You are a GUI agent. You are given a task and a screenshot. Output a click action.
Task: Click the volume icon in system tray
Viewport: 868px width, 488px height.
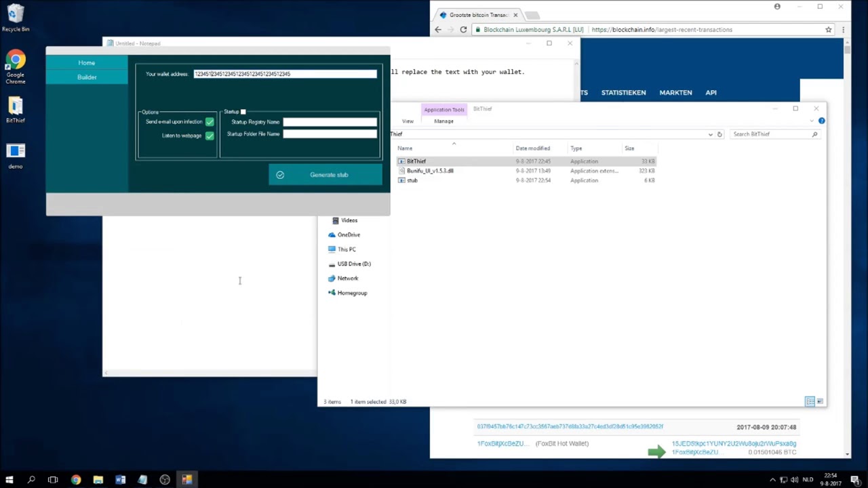pyautogui.click(x=794, y=480)
